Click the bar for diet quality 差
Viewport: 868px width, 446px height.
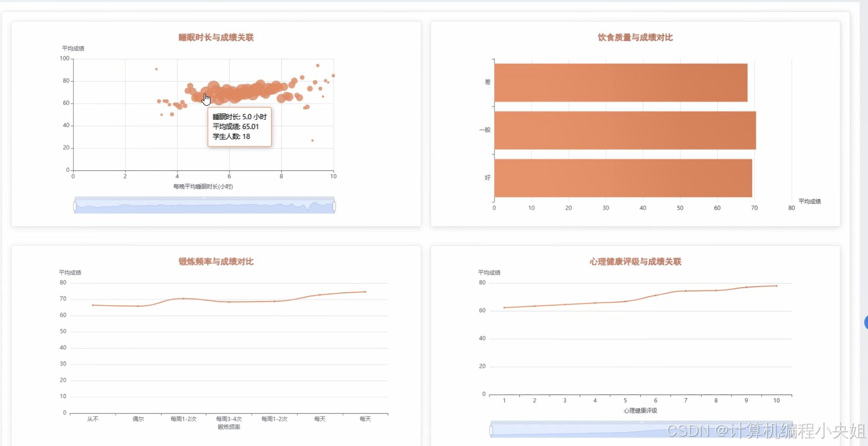[621, 83]
